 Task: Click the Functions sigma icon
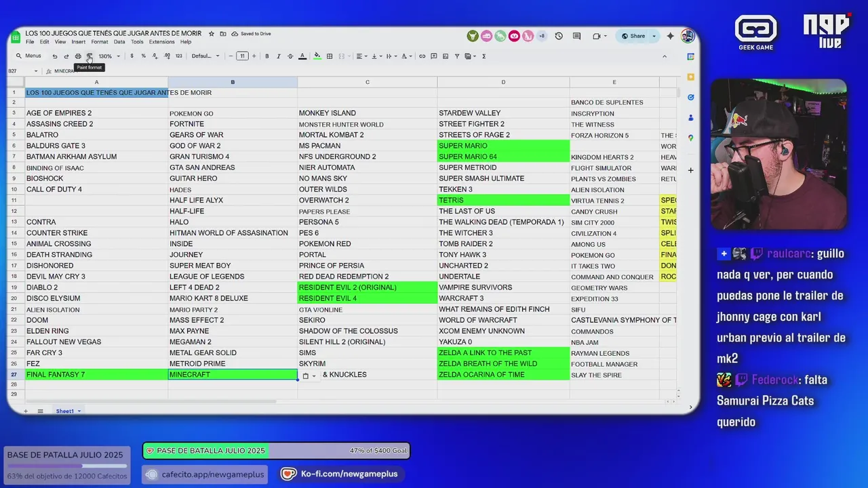point(484,56)
